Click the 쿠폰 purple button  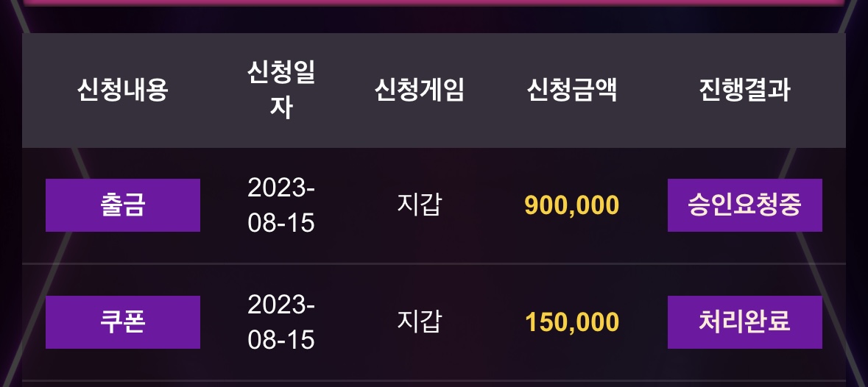[122, 322]
